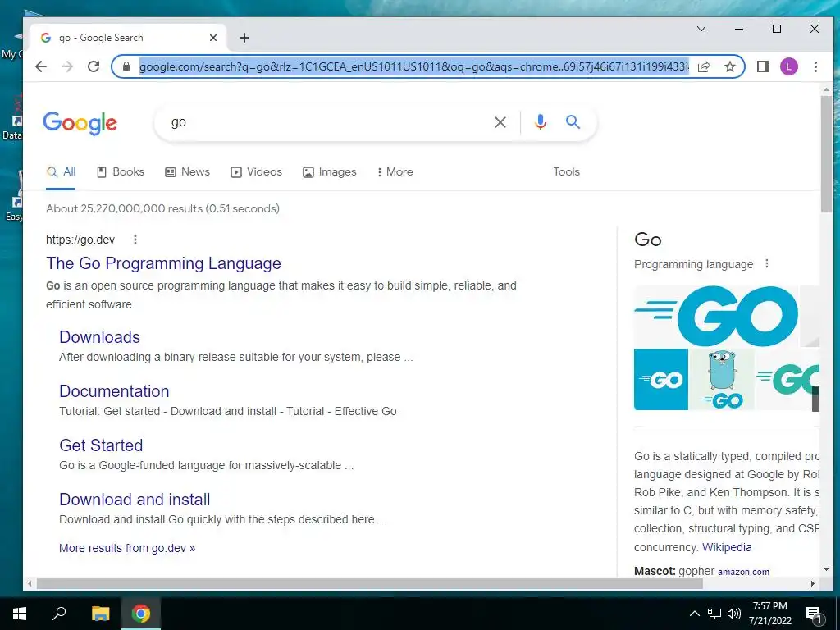
Task: Open three-dot options beside https://go.dev
Action: point(135,240)
